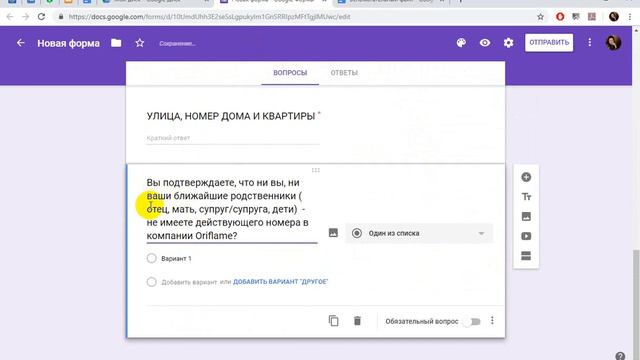Click the browser back arrow
Image resolution: width=640 pixels, height=360 pixels.
point(10,17)
